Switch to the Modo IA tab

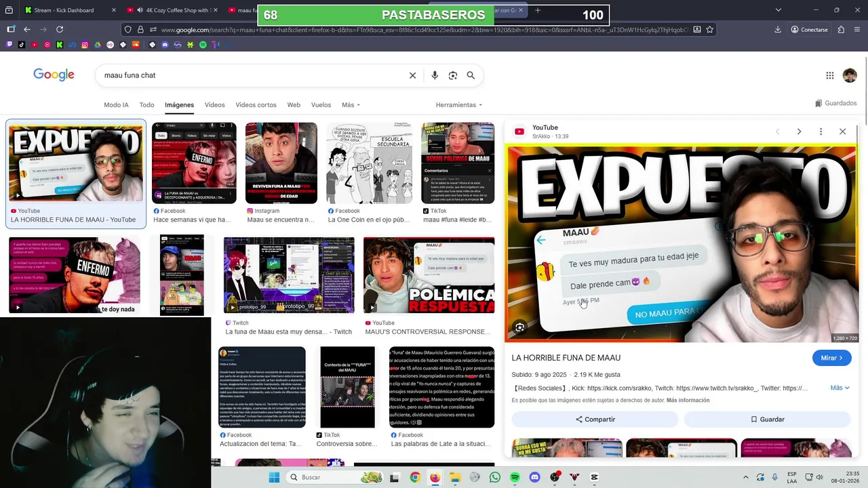pos(116,105)
